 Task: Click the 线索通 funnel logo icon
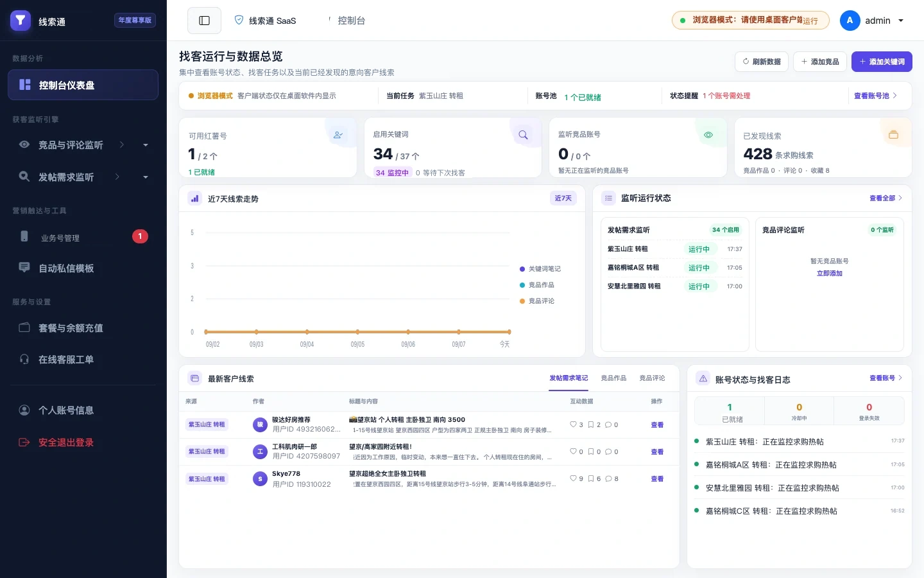point(21,21)
